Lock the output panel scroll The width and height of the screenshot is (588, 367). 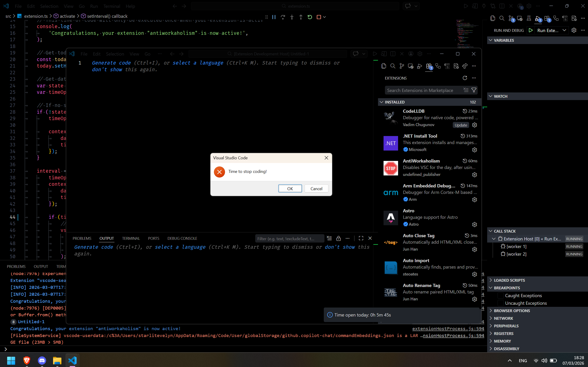(x=338, y=238)
